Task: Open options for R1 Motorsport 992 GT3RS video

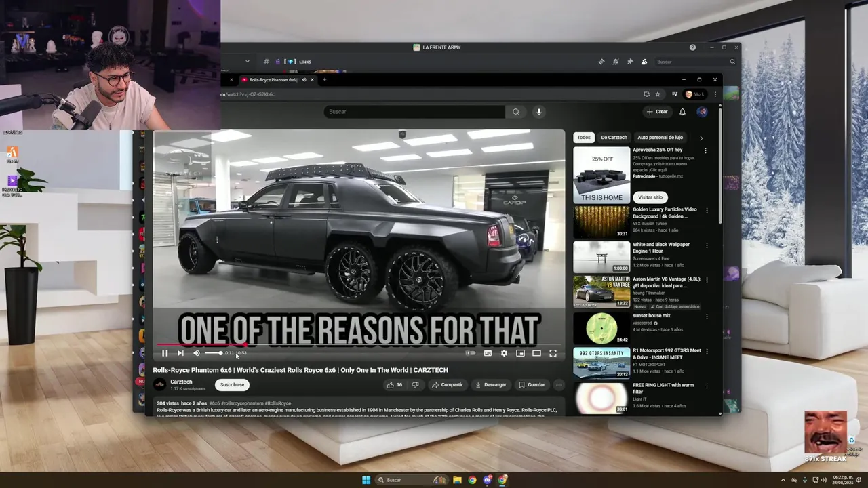Action: (x=706, y=352)
